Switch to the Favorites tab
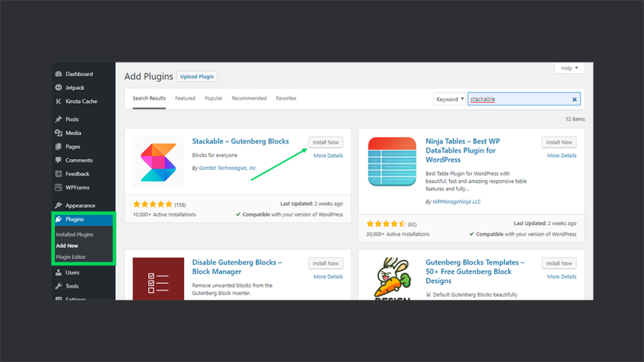The width and height of the screenshot is (644, 362). click(x=286, y=98)
